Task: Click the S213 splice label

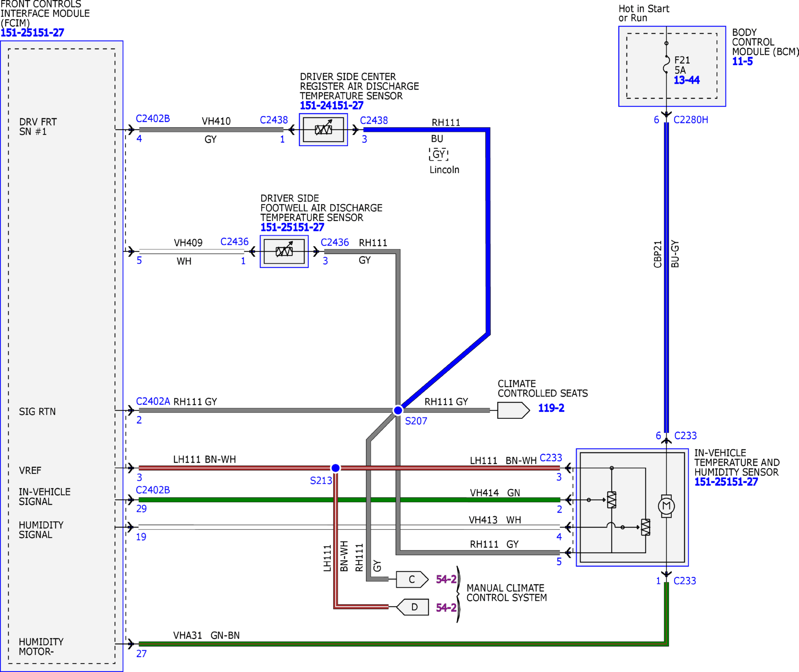Action: [321, 481]
